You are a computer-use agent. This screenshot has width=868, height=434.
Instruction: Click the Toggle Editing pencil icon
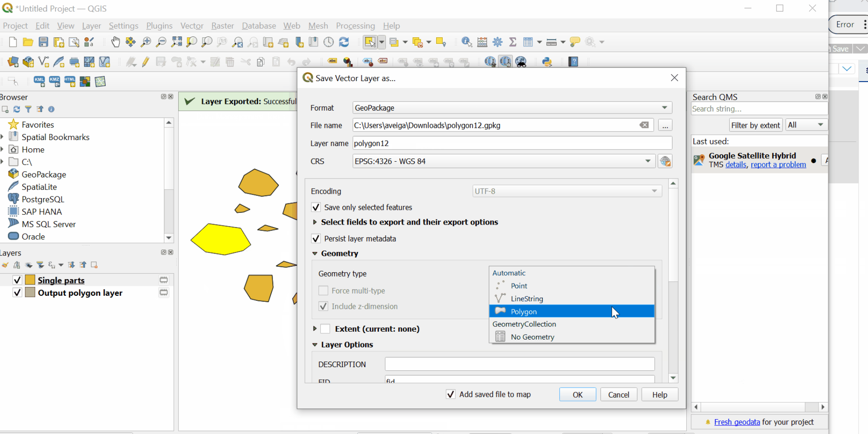pyautogui.click(x=146, y=62)
